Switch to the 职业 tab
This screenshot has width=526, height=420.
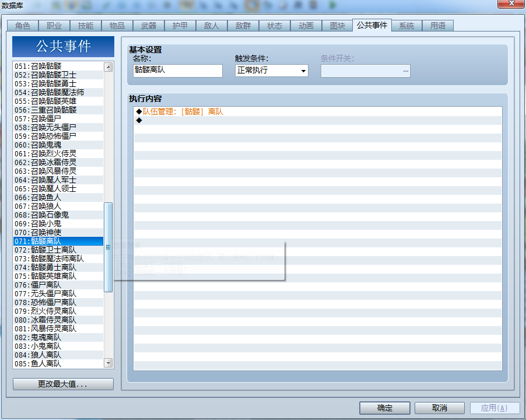coord(54,26)
